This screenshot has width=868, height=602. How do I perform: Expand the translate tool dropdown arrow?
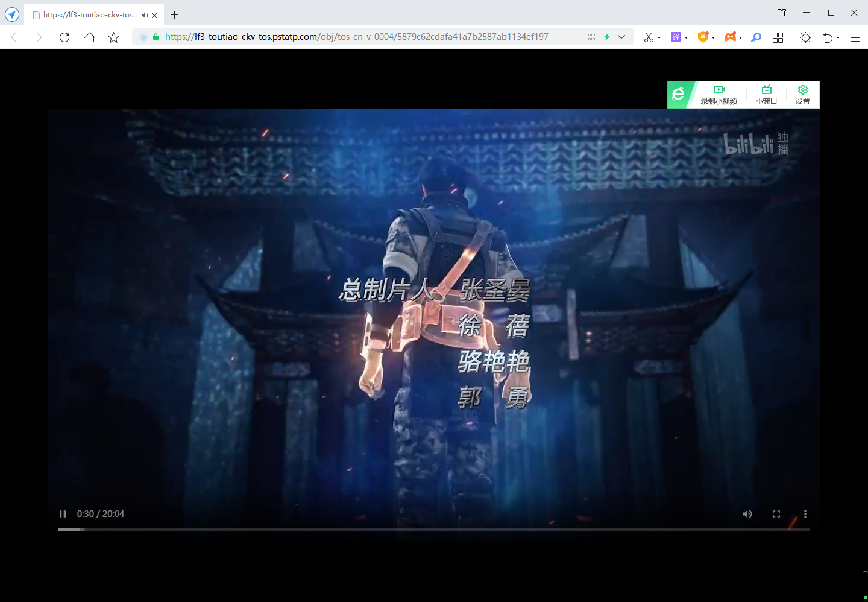[686, 37]
